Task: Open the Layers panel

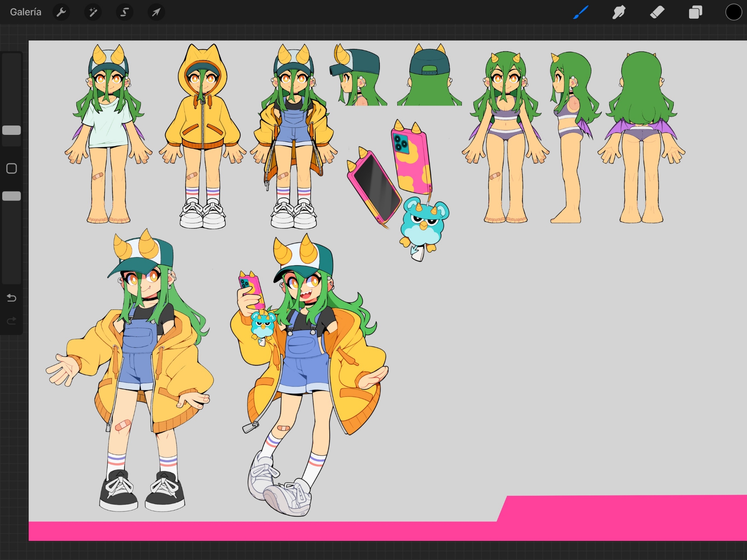Action: pos(695,12)
